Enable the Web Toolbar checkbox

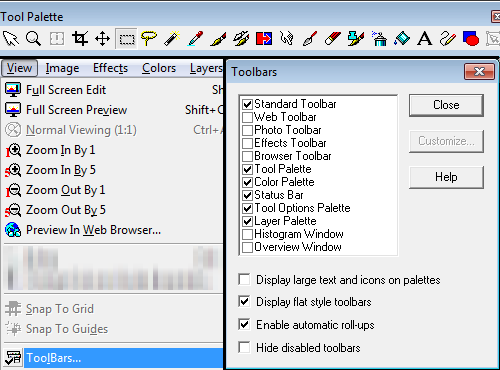point(247,117)
